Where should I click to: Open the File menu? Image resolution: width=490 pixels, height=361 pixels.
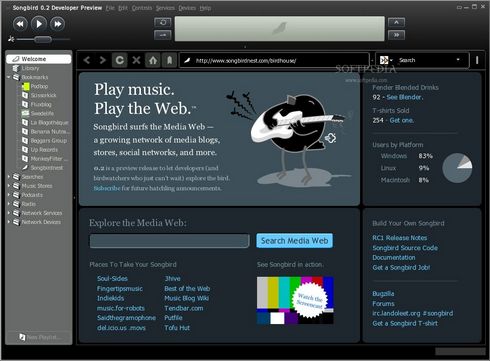click(110, 8)
